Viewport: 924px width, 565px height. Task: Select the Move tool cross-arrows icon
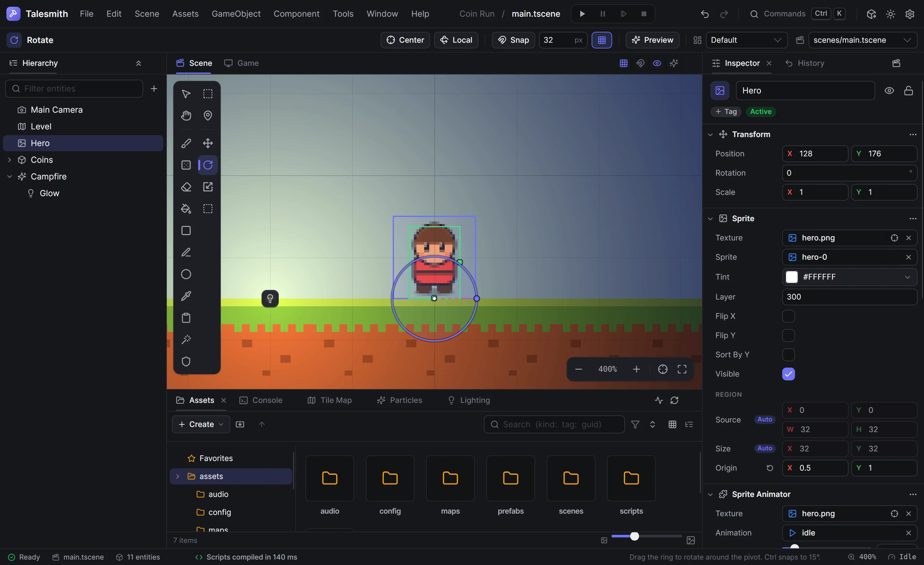(x=208, y=143)
